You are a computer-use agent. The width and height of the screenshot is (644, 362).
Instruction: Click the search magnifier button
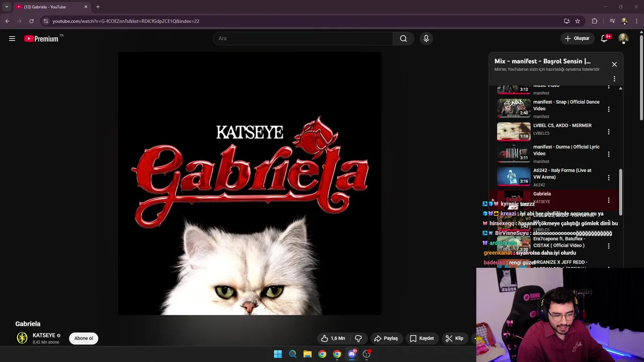point(404,39)
